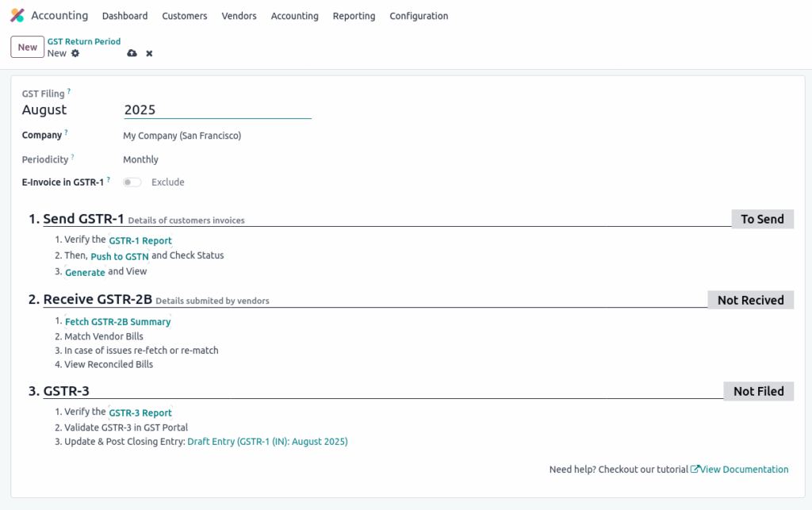Open the Dashboard menu
This screenshot has width=812, height=510.
[124, 16]
